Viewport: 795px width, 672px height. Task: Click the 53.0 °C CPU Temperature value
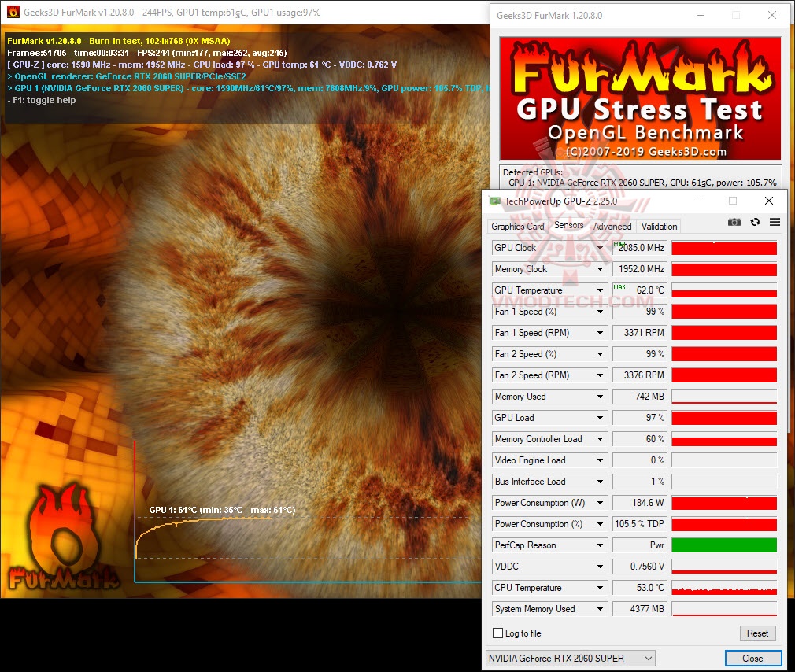tap(639, 588)
